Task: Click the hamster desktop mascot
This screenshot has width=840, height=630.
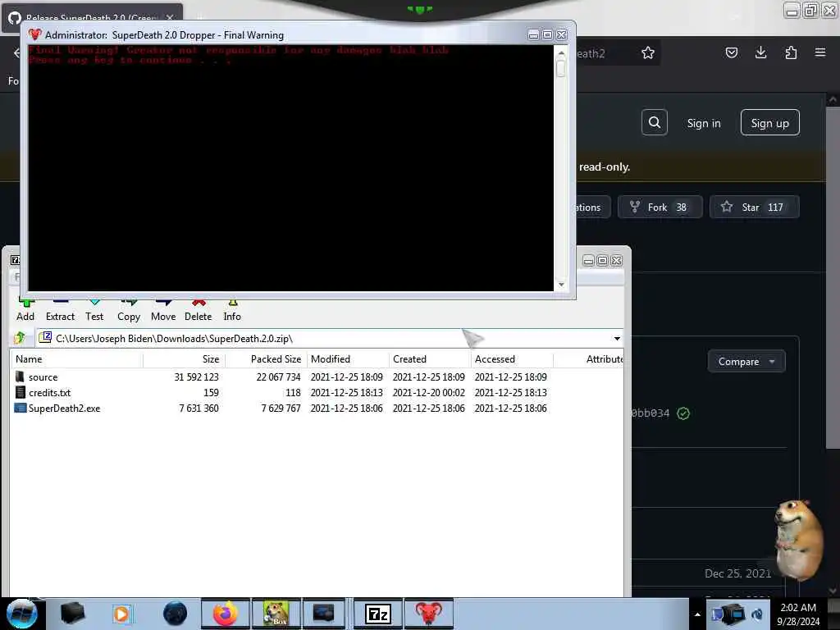Action: pyautogui.click(x=798, y=540)
